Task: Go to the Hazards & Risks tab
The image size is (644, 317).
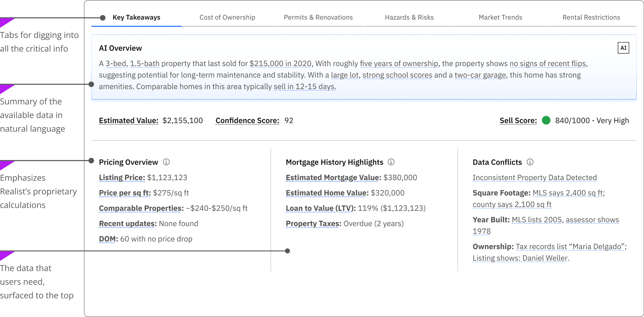Action: 409,17
